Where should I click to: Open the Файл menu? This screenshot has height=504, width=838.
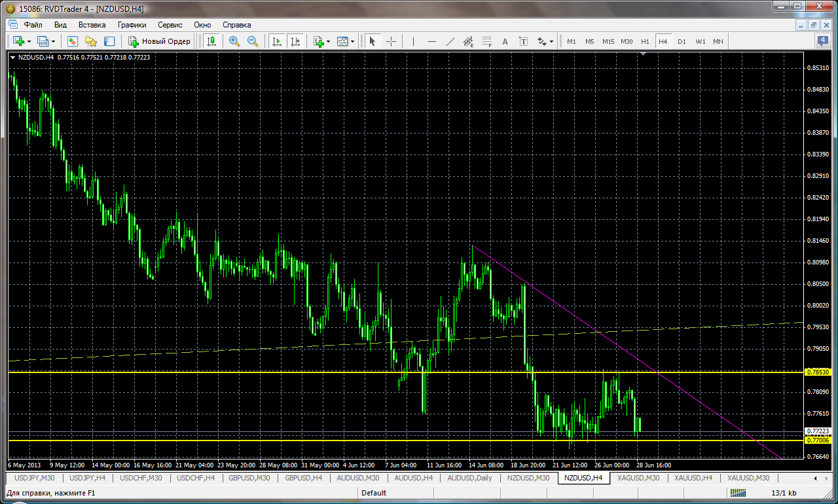33,25
